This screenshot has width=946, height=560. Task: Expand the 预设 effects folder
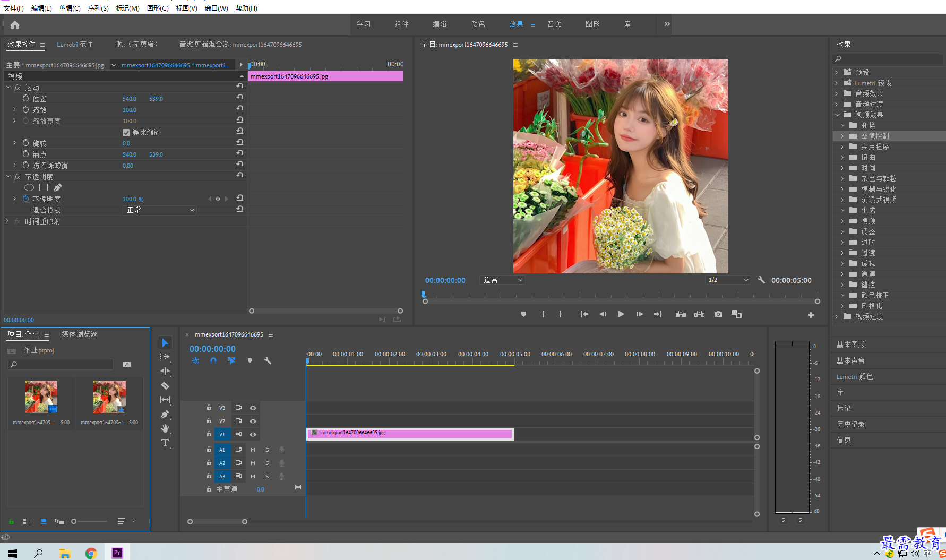point(837,72)
